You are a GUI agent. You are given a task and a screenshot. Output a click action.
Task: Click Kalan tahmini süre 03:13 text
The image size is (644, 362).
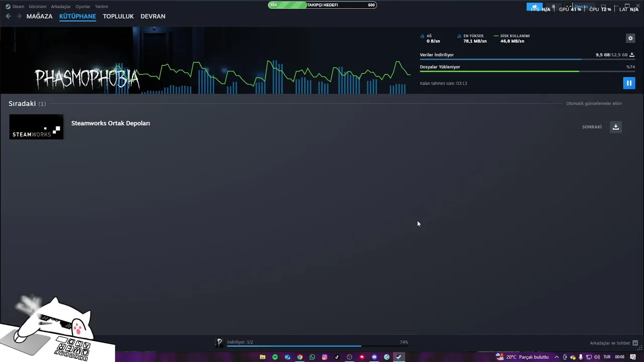[x=443, y=83]
